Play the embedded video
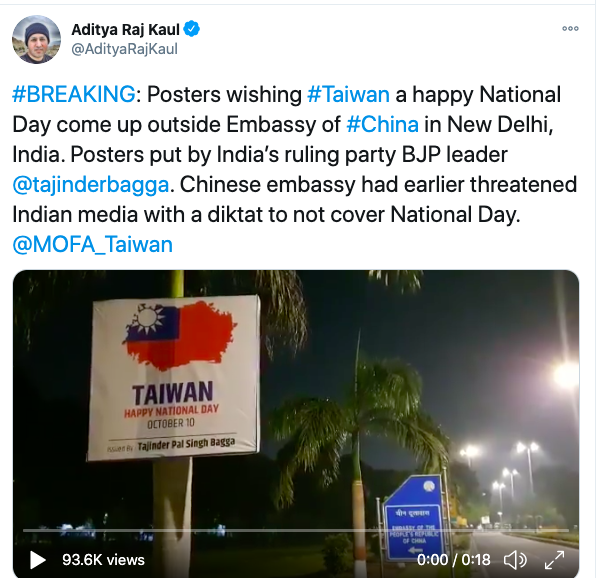The height and width of the screenshot is (578, 596). pos(38,560)
